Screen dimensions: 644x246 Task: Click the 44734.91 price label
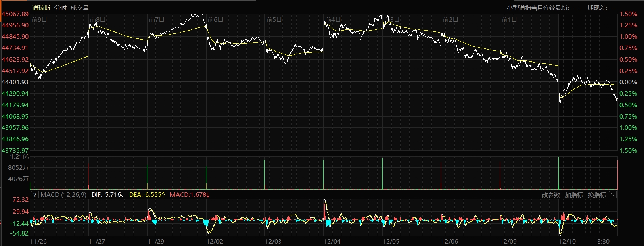coord(15,48)
